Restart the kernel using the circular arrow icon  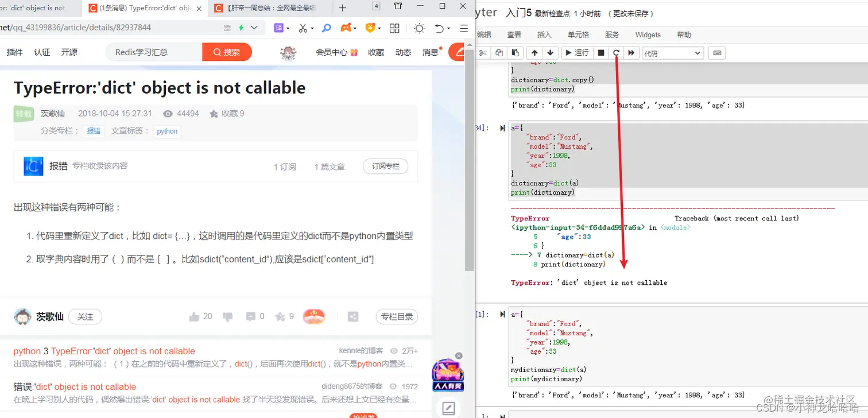tap(616, 52)
